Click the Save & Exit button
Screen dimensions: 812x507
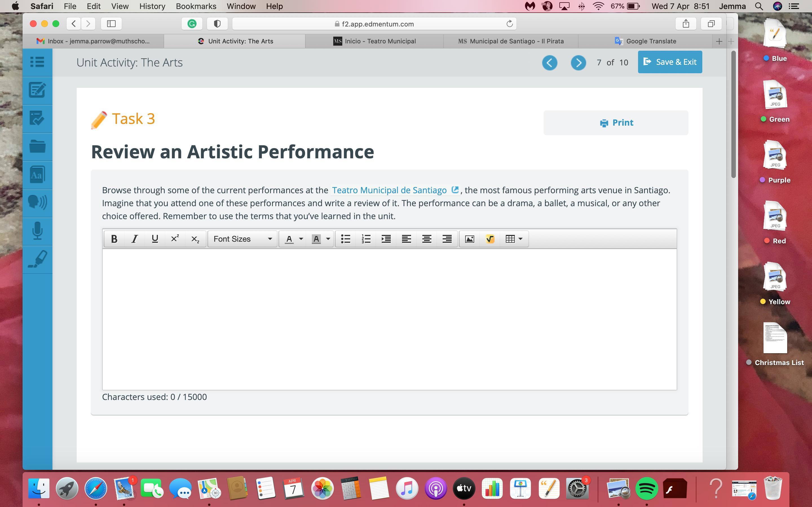(x=670, y=62)
